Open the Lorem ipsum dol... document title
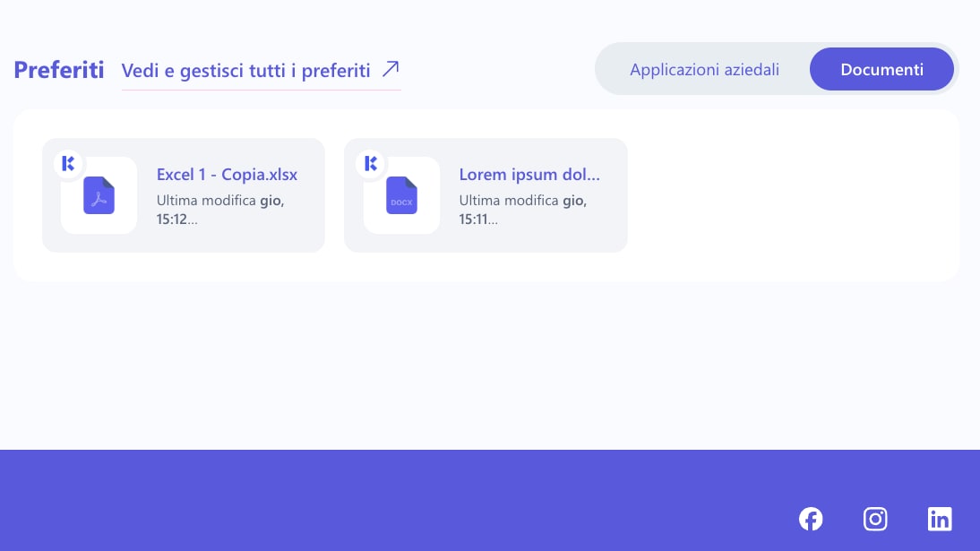This screenshot has width=980, height=551. click(529, 175)
